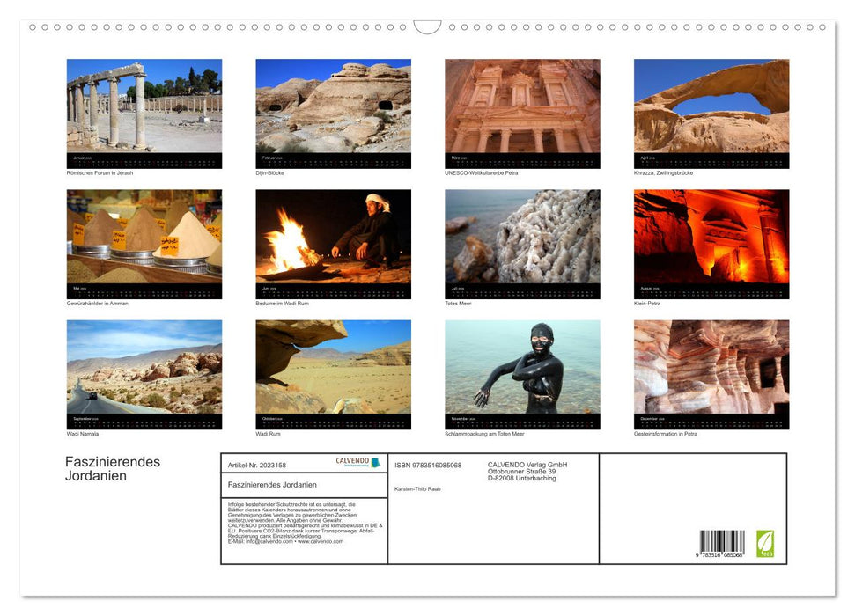Click the January calendar date strip

tap(144, 160)
